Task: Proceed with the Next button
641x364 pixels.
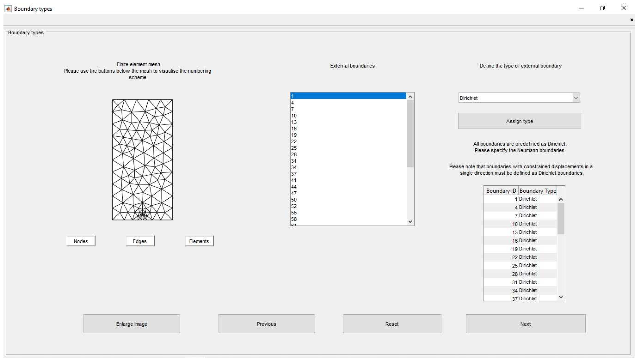Action: pyautogui.click(x=525, y=324)
